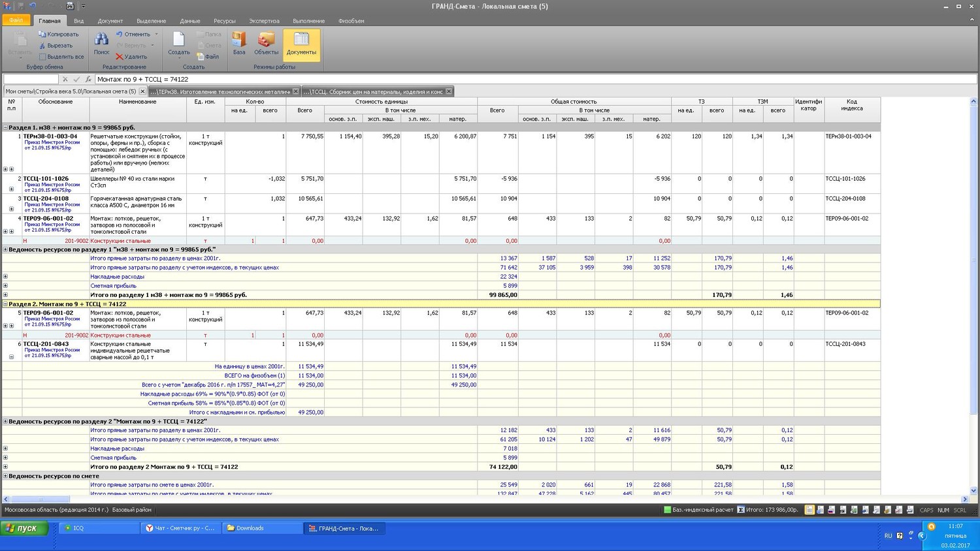Image resolution: width=980 pixels, height=551 pixels.
Task: Toggle the Баз.-индексный расчет green indicator
Action: (x=667, y=510)
